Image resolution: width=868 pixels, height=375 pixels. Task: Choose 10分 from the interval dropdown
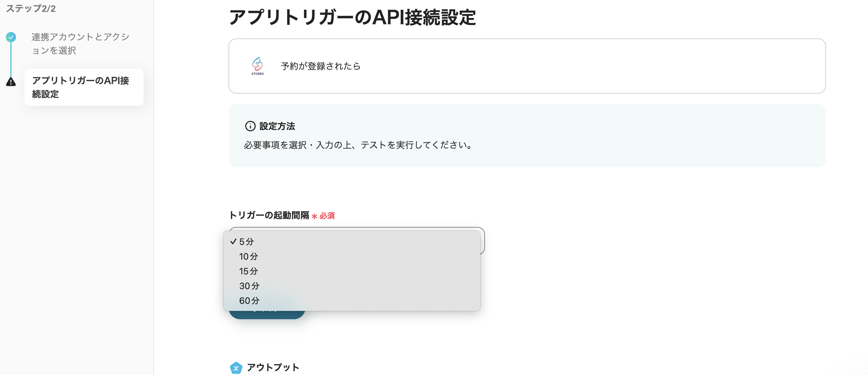click(x=248, y=256)
